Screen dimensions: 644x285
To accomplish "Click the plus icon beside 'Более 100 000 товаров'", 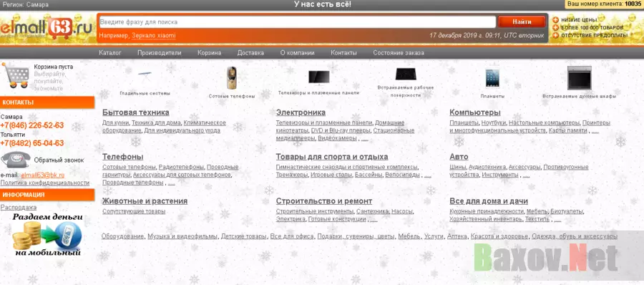I will [556, 27].
